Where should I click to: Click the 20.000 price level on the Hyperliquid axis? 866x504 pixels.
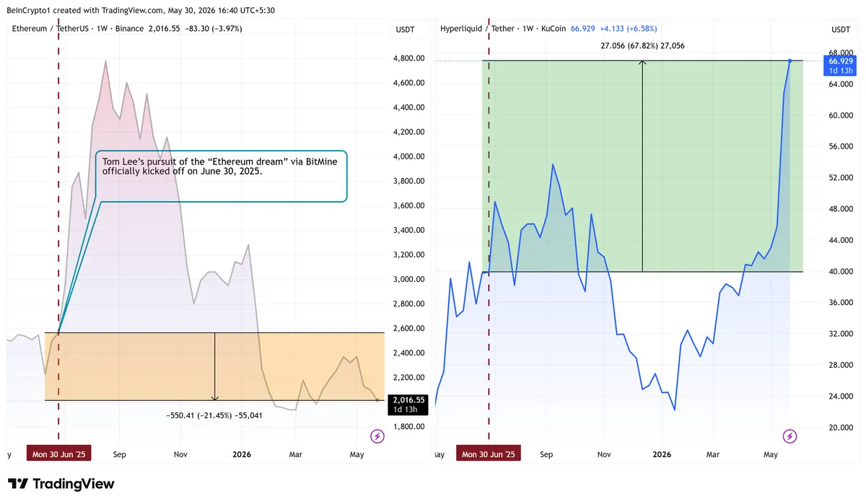coord(842,428)
